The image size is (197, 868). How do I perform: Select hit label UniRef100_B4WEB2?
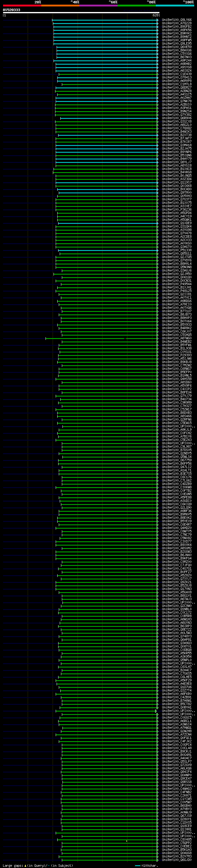click(176, 342)
